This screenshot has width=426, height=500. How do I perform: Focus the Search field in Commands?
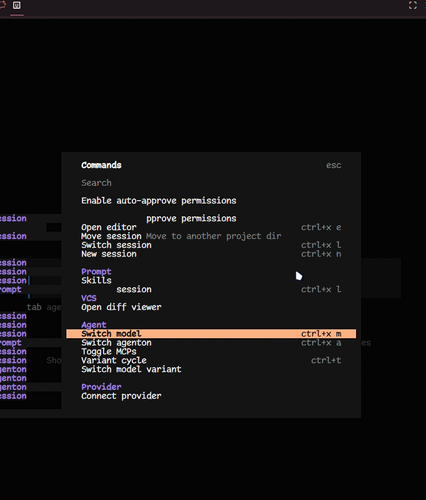[x=211, y=183]
